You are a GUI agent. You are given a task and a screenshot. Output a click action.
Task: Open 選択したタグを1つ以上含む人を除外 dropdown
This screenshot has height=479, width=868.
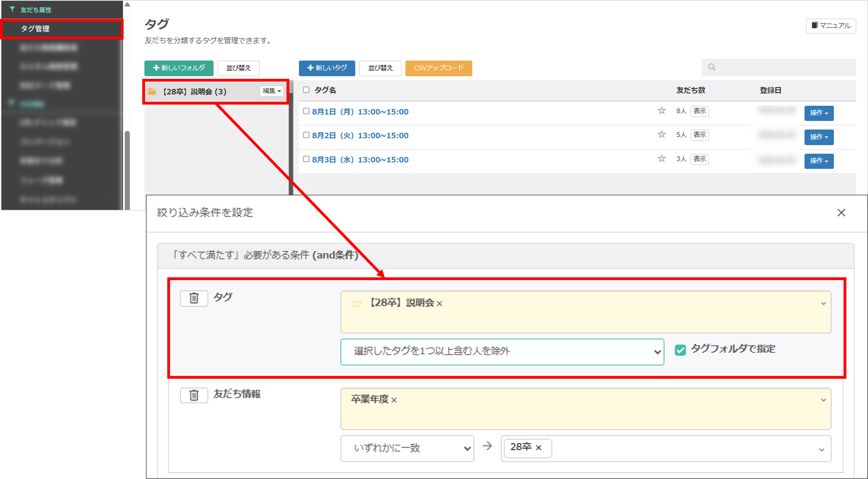point(502,352)
